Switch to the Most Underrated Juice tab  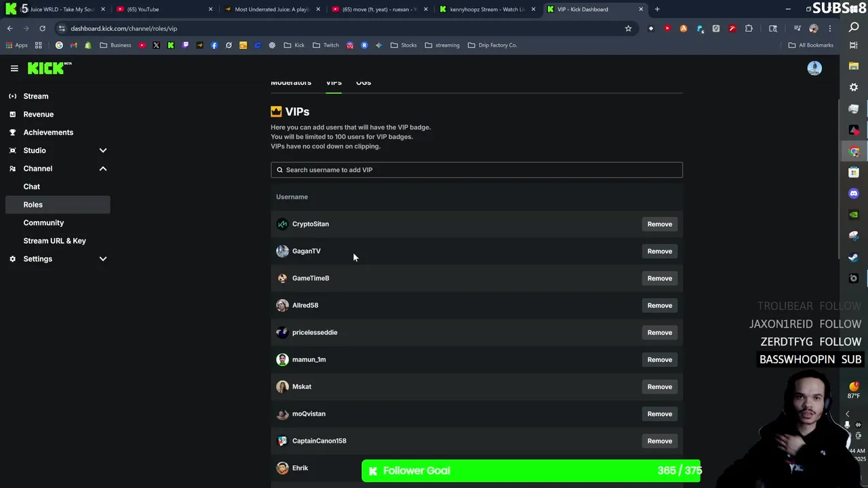click(271, 9)
